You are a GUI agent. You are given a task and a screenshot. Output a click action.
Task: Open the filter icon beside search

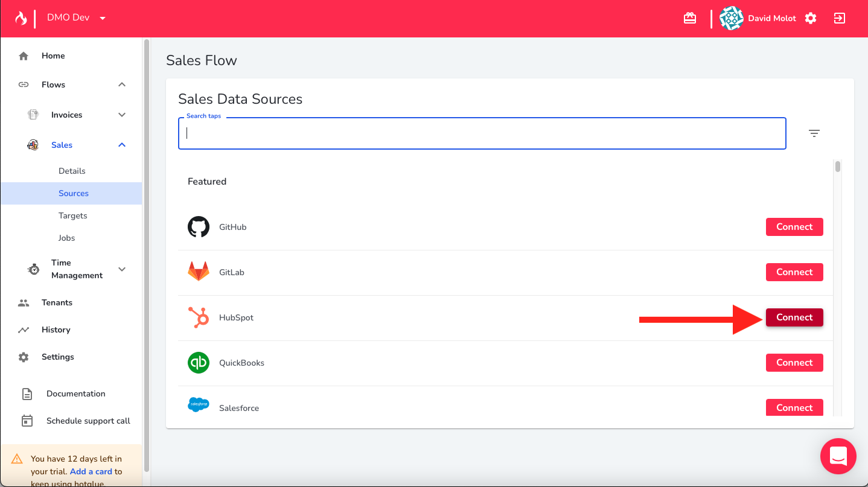coord(814,133)
